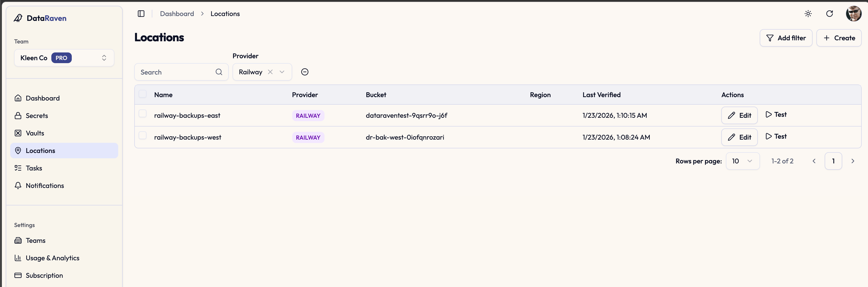
Task: Expand the Railway provider filter dropdown
Action: pos(282,72)
